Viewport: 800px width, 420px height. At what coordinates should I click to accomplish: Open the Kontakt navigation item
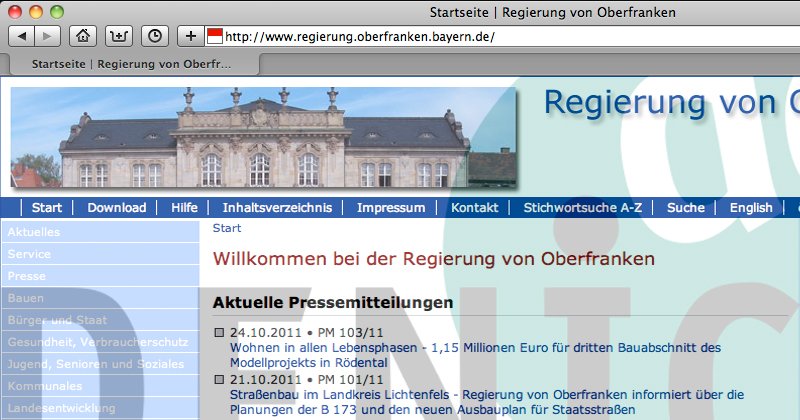(474, 208)
